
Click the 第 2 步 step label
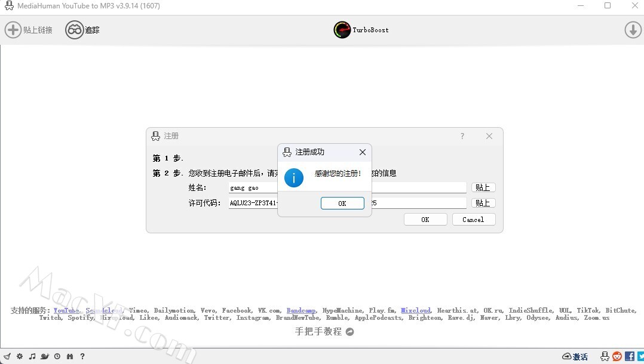[x=168, y=173]
